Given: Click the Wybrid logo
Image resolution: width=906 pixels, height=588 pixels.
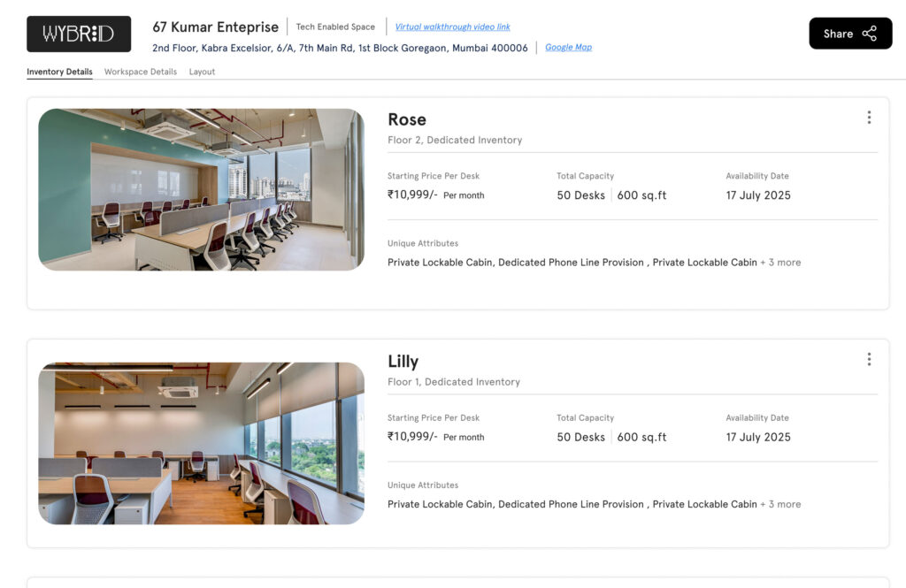Looking at the screenshot, I should click(79, 34).
